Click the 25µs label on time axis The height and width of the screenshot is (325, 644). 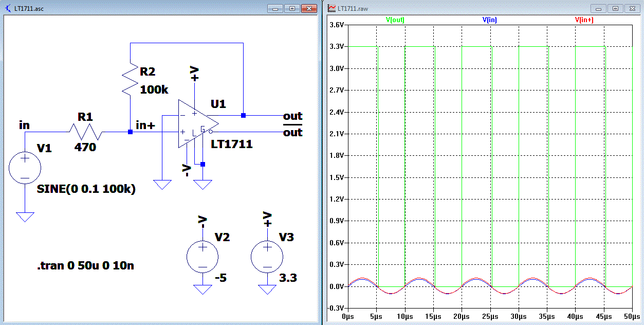point(490,316)
